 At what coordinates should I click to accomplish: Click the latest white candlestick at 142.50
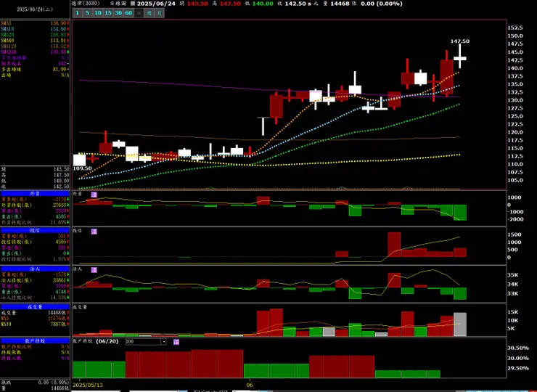460,58
